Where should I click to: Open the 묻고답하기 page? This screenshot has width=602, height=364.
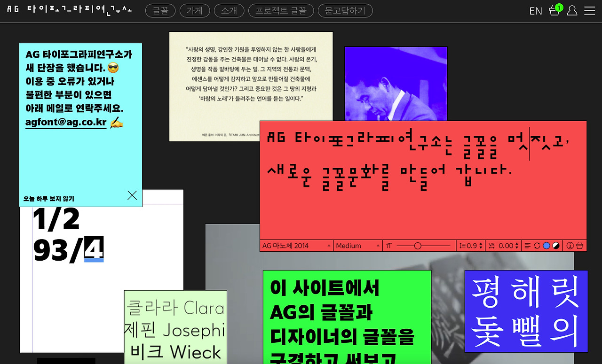point(345,10)
